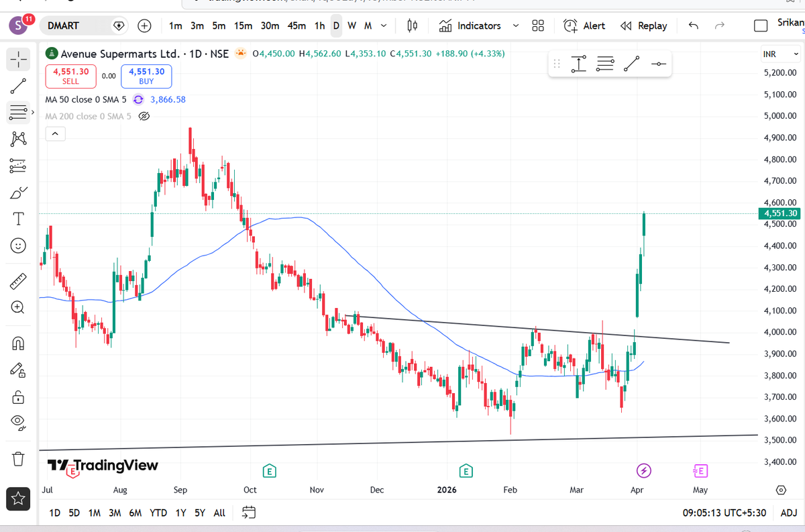Switch to 30m timeframe

coord(270,25)
